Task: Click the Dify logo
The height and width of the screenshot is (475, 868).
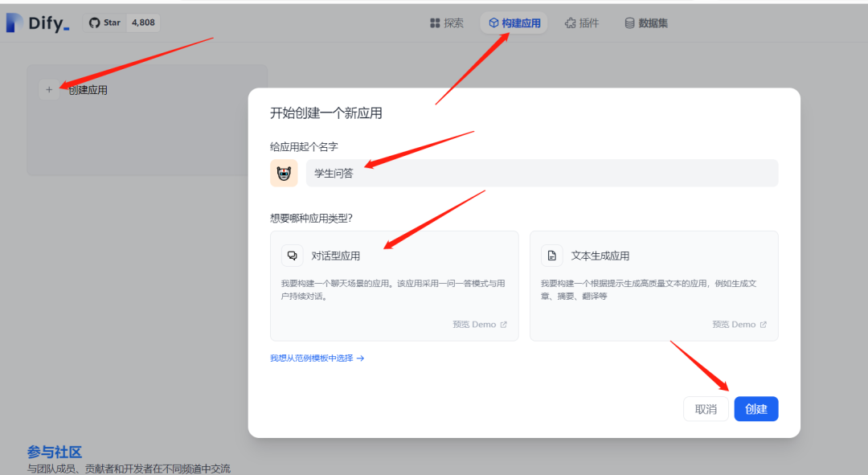Action: point(38,23)
